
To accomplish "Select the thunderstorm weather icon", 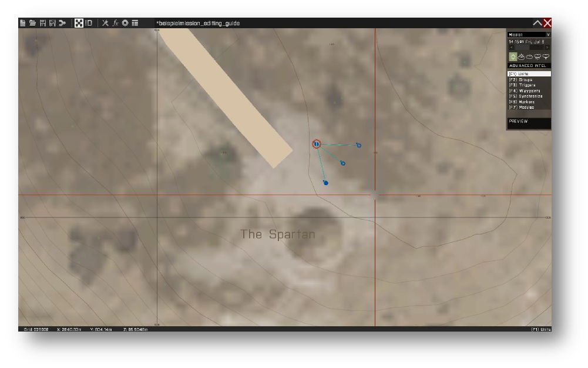I will (546, 56).
